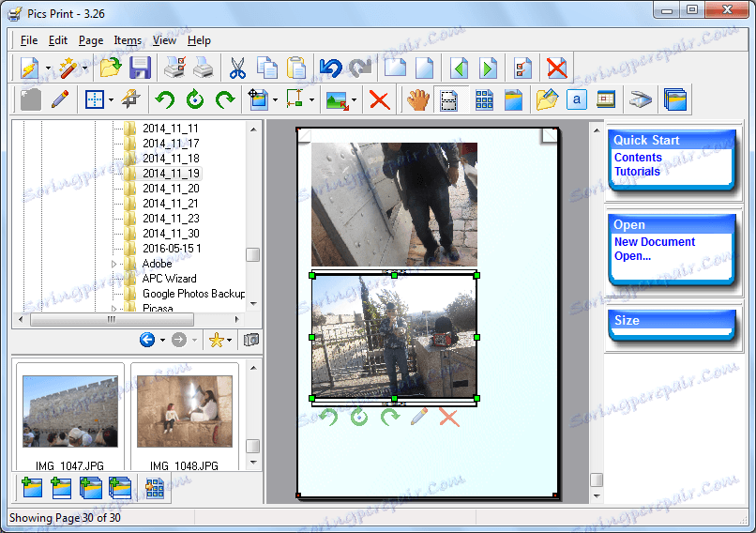
Task: Click the Copy icon
Action: click(x=267, y=68)
